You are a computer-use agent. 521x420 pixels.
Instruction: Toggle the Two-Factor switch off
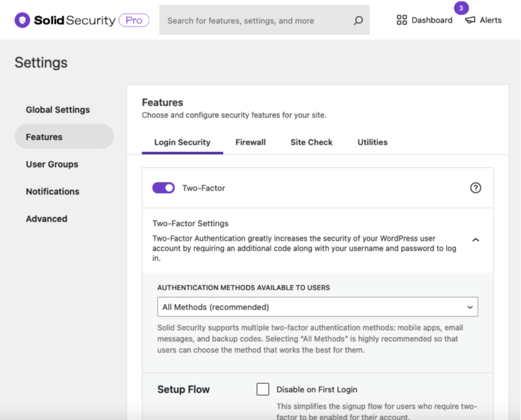163,188
